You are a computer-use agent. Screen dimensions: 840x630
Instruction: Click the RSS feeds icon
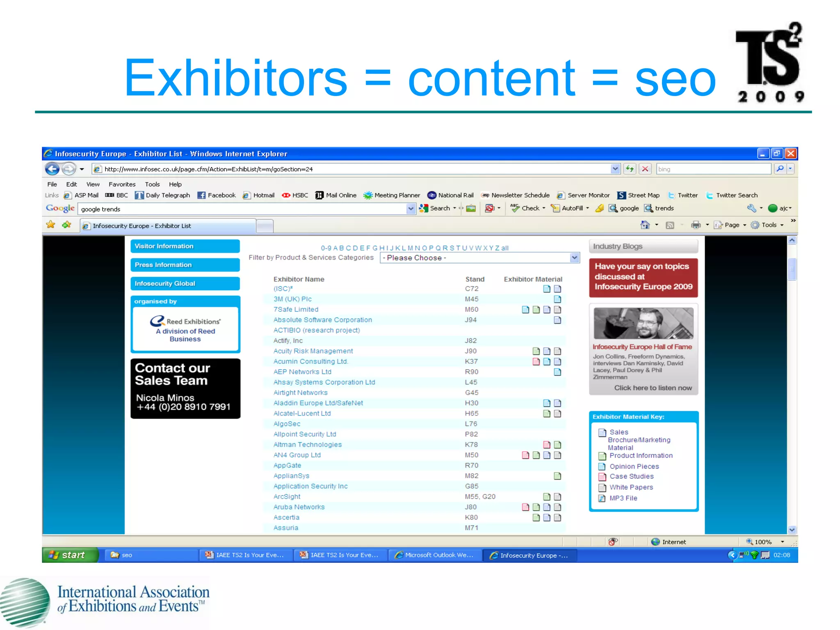(670, 225)
